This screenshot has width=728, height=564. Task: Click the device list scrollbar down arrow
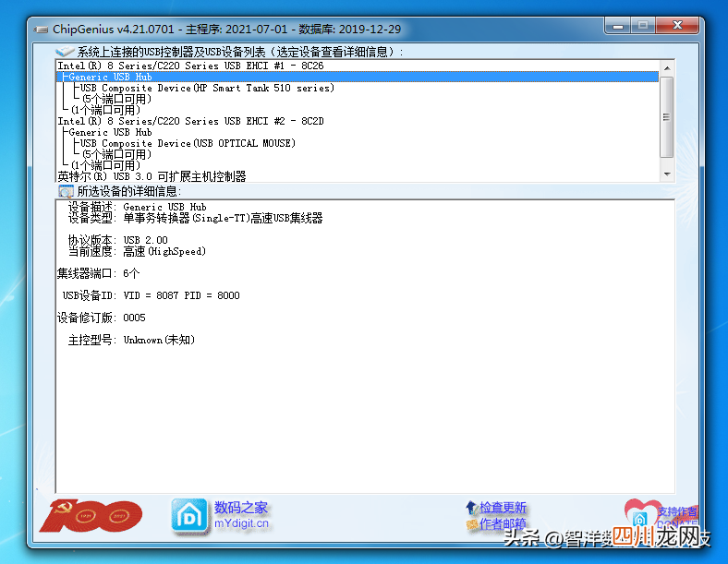(667, 174)
